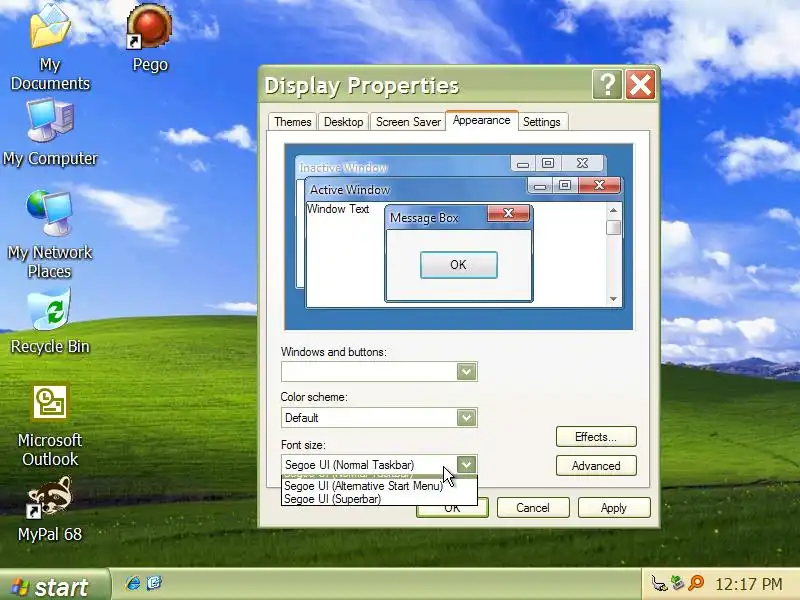Expand the Color scheme dropdown arrow
Screen dimensions: 800x600
coord(466,418)
